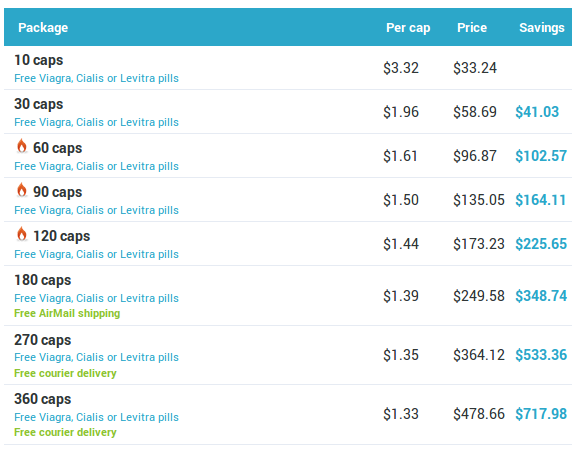Click the $1.44 per cap value

point(401,244)
